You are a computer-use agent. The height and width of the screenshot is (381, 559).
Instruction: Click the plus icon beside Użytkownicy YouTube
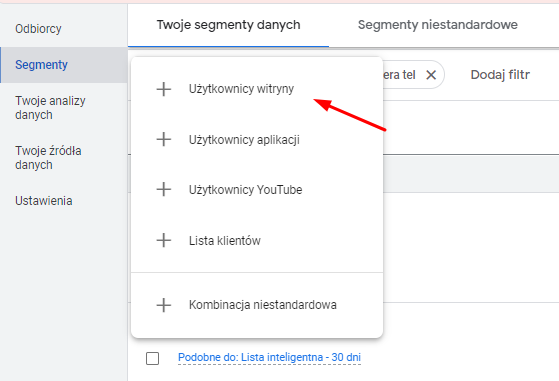tap(164, 189)
